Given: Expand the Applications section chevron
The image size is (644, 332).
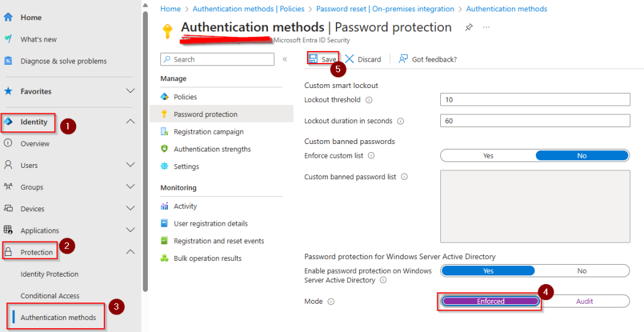Looking at the screenshot, I should [x=130, y=231].
